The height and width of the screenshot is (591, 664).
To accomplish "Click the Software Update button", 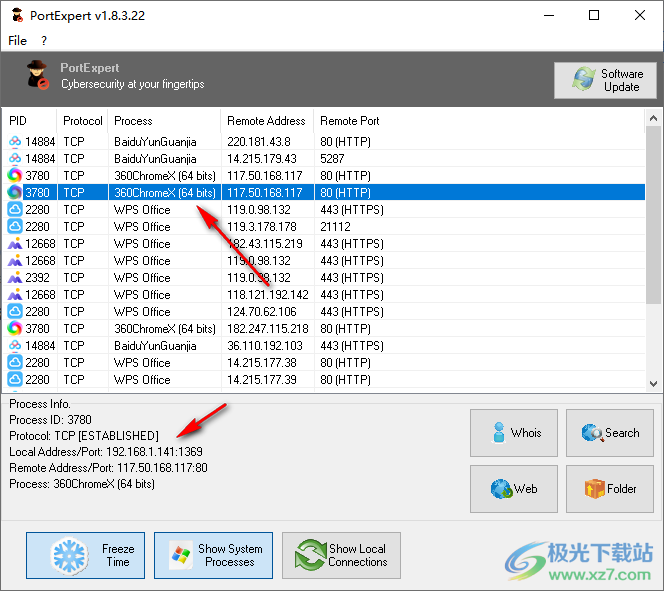I will click(605, 80).
